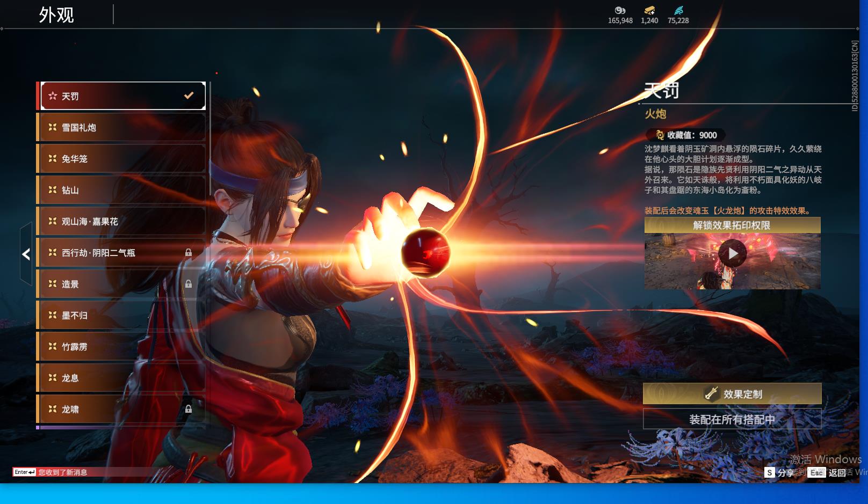Click the lock icon on 西行劫·阴阳二气瓶
Image resolution: width=868 pixels, height=504 pixels.
point(189,252)
